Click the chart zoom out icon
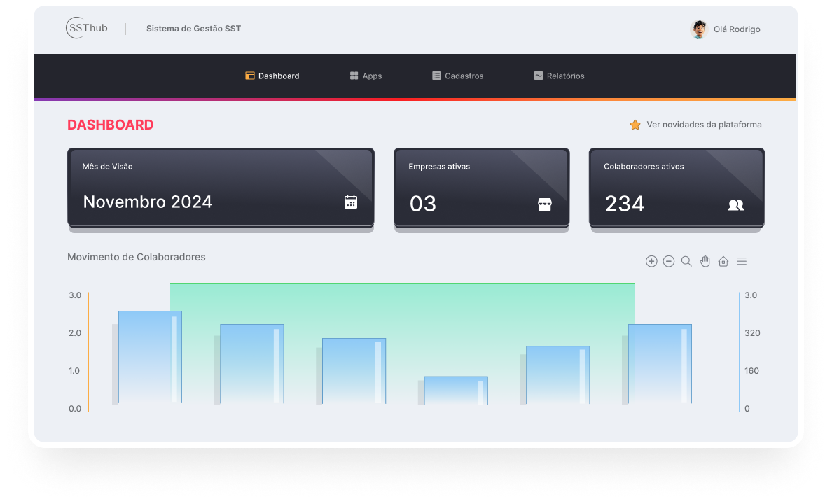Screen dimensions: 832x504 [669, 261]
